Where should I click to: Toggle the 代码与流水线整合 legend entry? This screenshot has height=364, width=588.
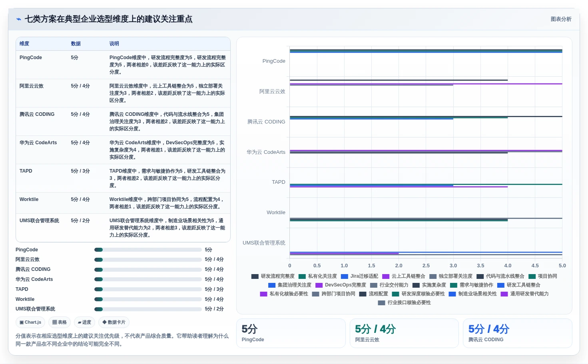tap(500, 276)
